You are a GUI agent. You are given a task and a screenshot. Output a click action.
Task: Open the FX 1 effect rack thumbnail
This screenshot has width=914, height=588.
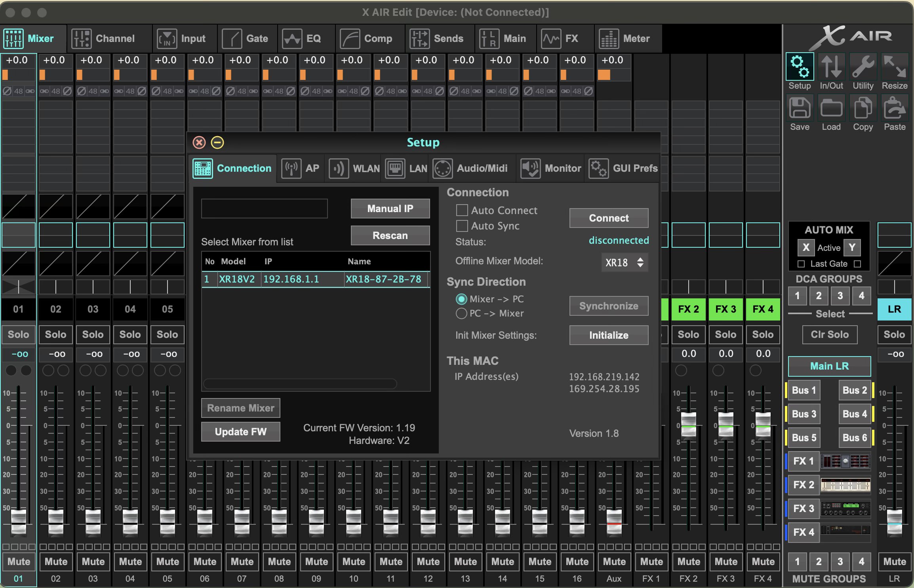pyautogui.click(x=845, y=461)
